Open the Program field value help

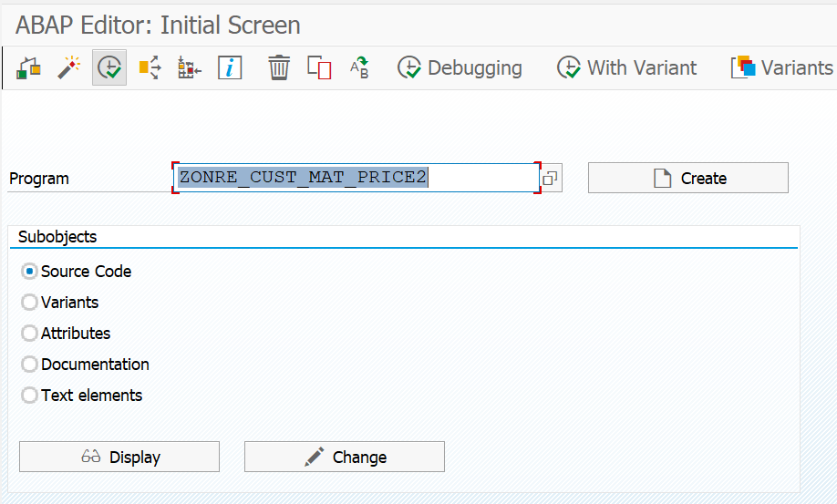coord(550,179)
